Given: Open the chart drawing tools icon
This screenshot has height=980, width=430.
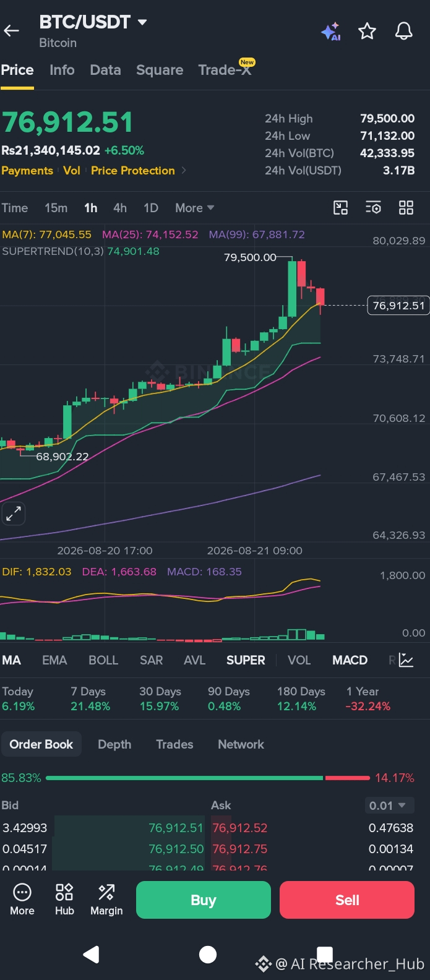Looking at the screenshot, I should click(x=340, y=208).
